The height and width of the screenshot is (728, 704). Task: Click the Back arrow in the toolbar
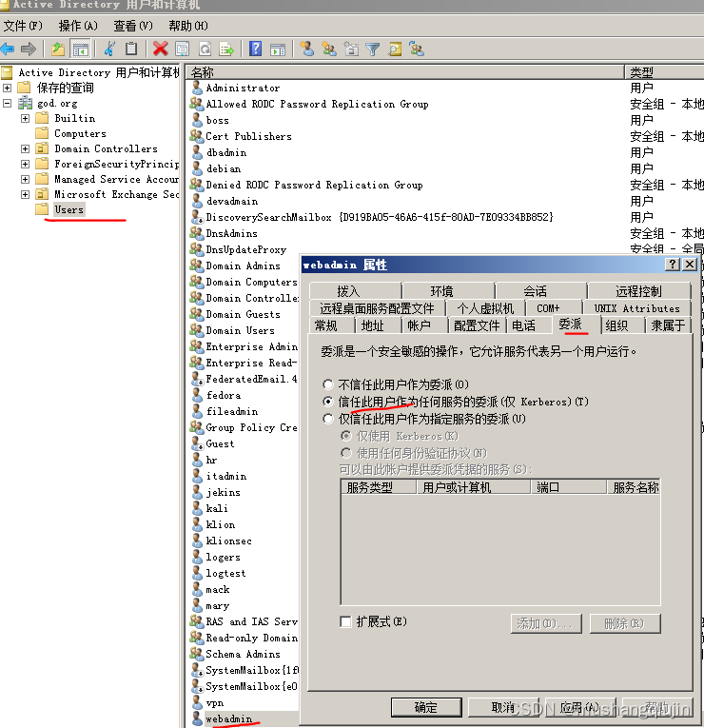click(x=8, y=49)
